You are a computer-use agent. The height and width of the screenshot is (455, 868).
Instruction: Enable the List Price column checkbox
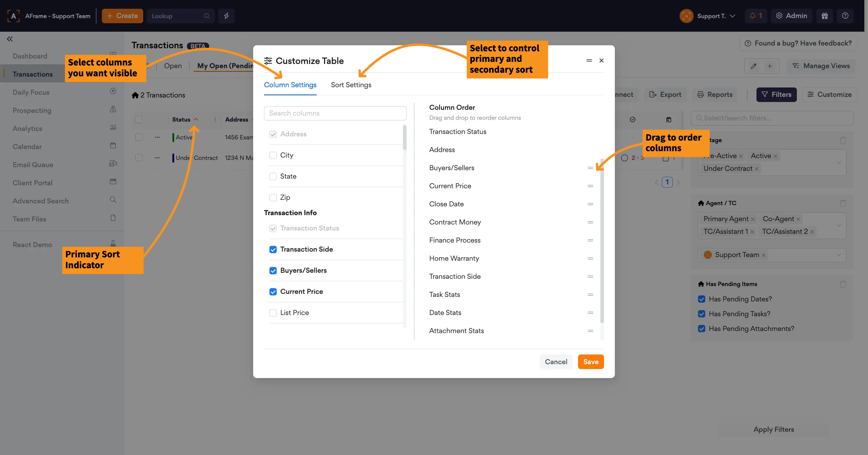pyautogui.click(x=272, y=313)
